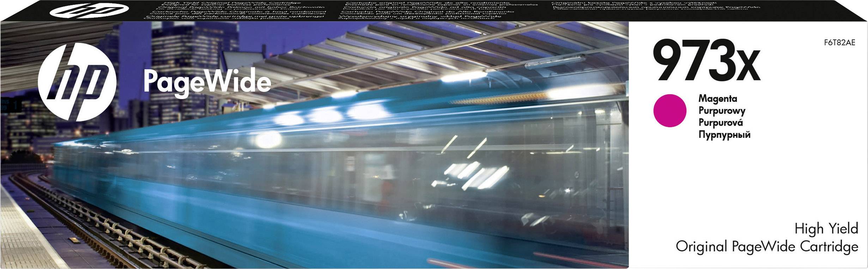Click the Пурпурный label
Screen dimensions: 868x269
click(x=724, y=135)
